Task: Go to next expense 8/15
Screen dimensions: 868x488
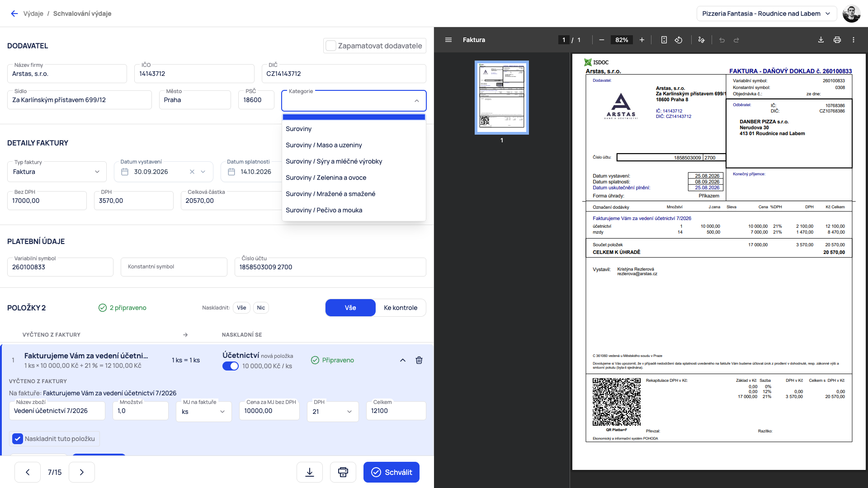Action: [x=82, y=472]
